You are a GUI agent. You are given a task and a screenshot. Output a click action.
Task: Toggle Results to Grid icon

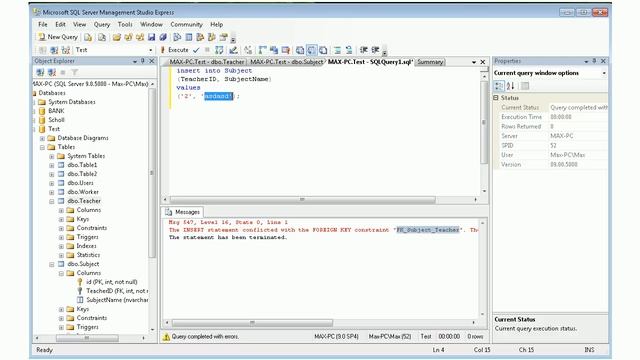click(x=311, y=50)
